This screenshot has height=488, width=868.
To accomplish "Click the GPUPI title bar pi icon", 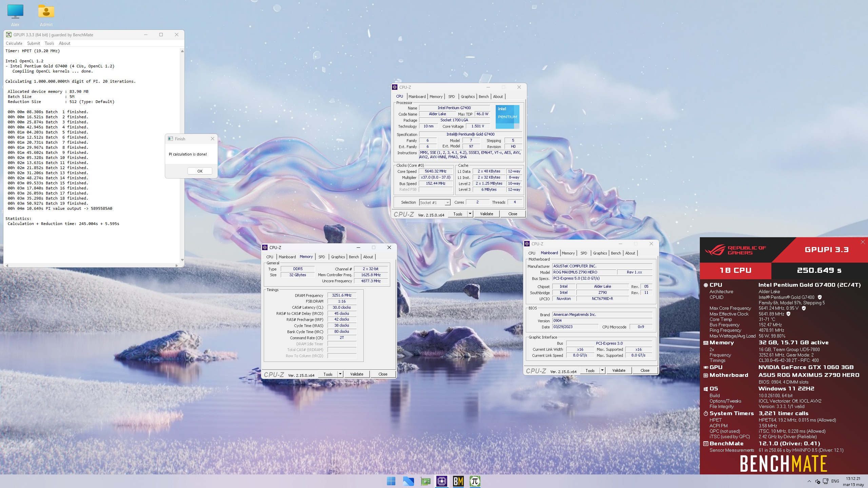I will coord(9,35).
